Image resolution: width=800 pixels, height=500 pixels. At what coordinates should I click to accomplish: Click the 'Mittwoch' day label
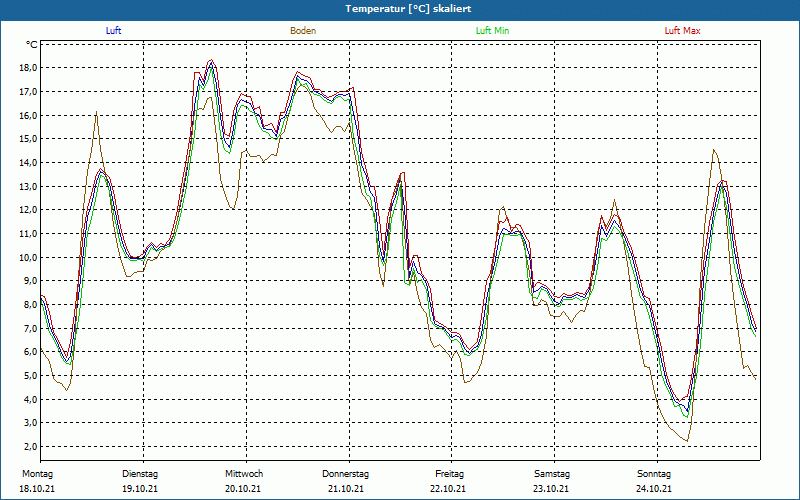coord(244,474)
